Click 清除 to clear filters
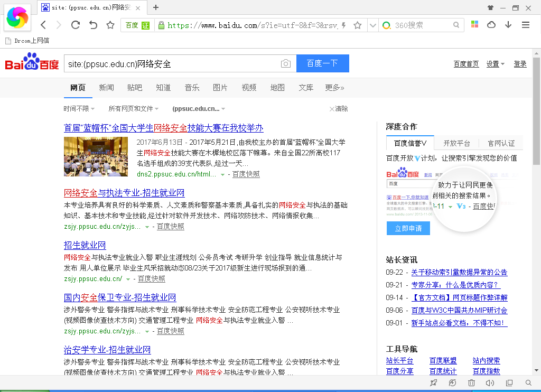 tap(339, 109)
